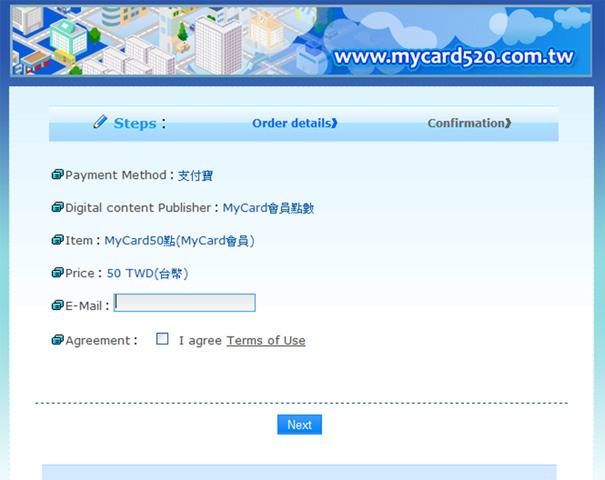Focus the E-Mail input field

[184, 303]
